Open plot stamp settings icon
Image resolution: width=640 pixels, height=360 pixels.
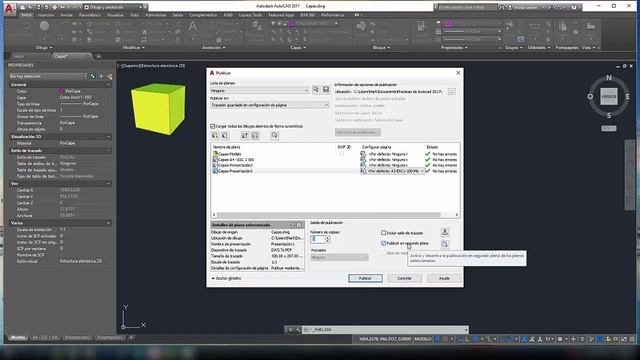[445, 232]
